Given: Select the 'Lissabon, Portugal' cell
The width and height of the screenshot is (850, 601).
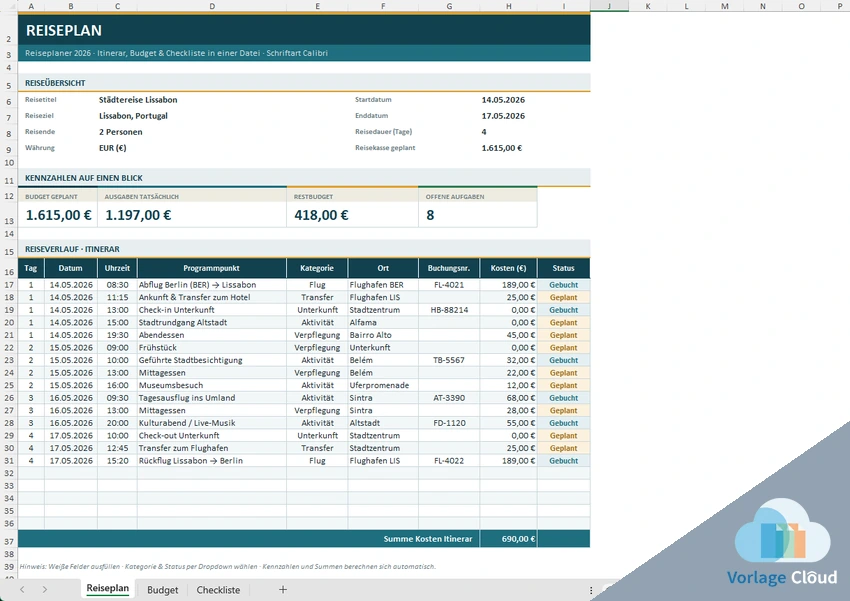Looking at the screenshot, I should click(x=133, y=116).
